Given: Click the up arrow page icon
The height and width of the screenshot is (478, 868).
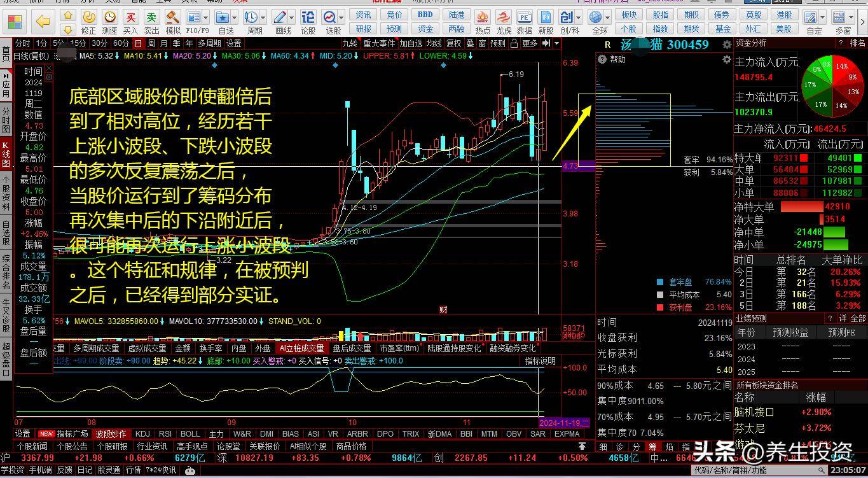Looking at the screenshot, I should pos(68,15).
